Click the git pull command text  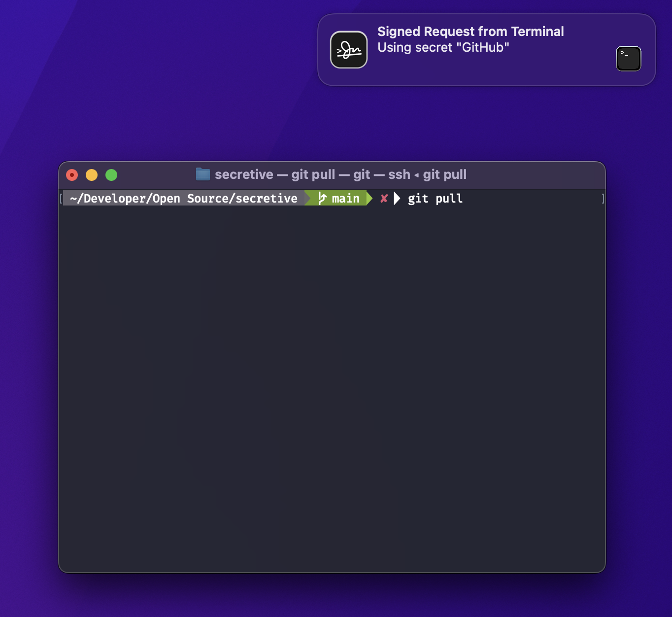pos(436,198)
